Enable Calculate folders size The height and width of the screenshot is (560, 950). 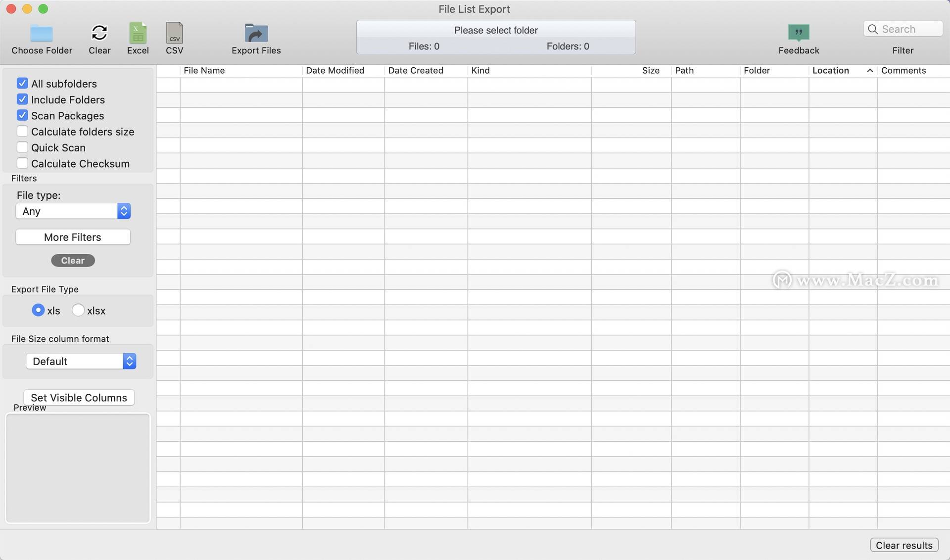click(x=22, y=131)
